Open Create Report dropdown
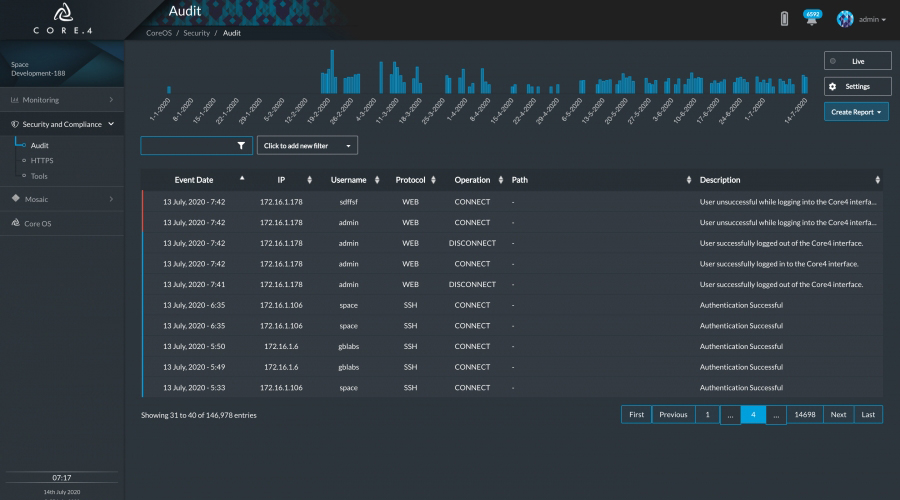This screenshot has height=500, width=900. (856, 112)
